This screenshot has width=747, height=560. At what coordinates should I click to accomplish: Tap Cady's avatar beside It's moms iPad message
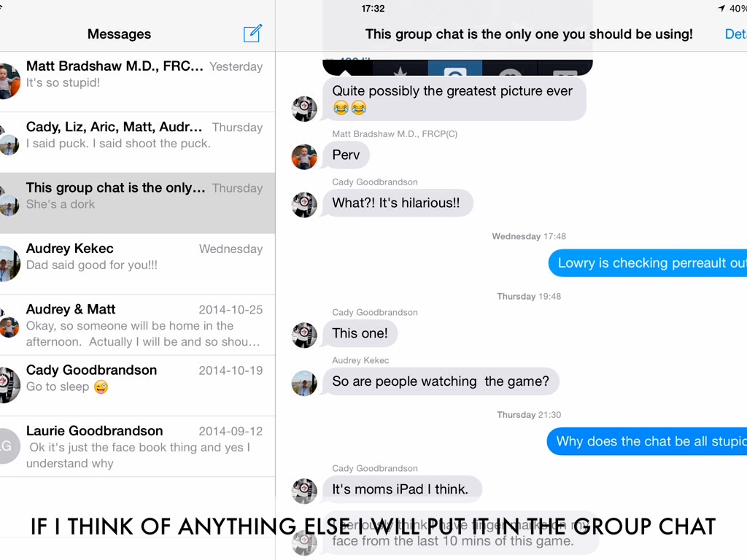click(x=304, y=491)
